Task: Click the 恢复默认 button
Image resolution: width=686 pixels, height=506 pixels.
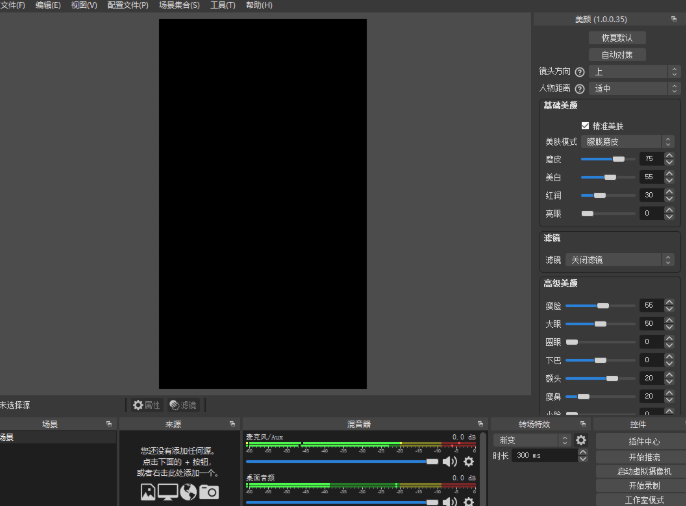Action: [x=617, y=37]
